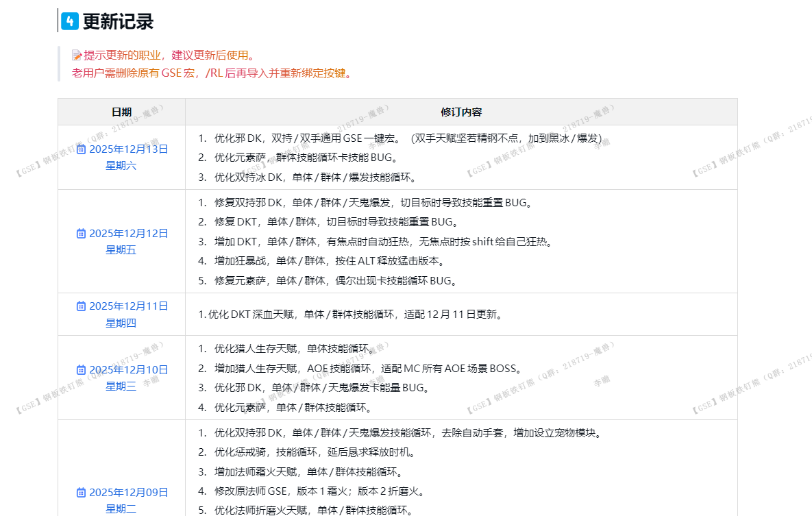The width and height of the screenshot is (812, 516).
Task: Click the calendar icon next to 2025年12月13日
Action: [x=81, y=149]
